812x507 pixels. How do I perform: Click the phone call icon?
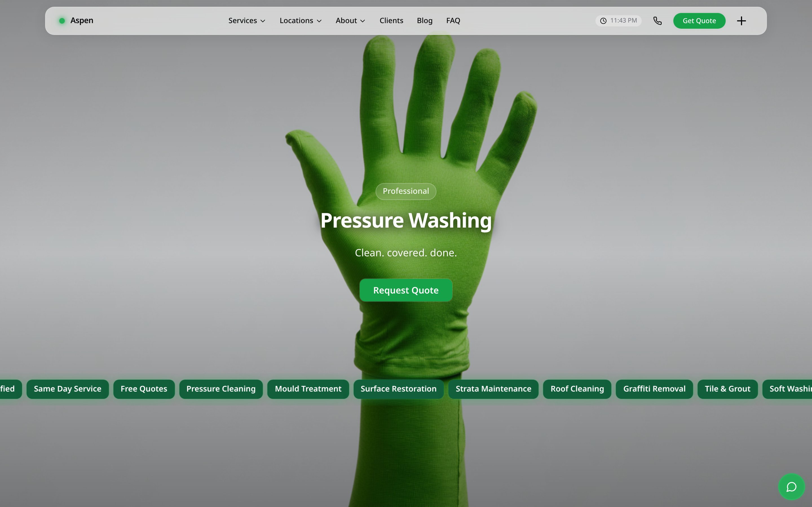(x=657, y=21)
